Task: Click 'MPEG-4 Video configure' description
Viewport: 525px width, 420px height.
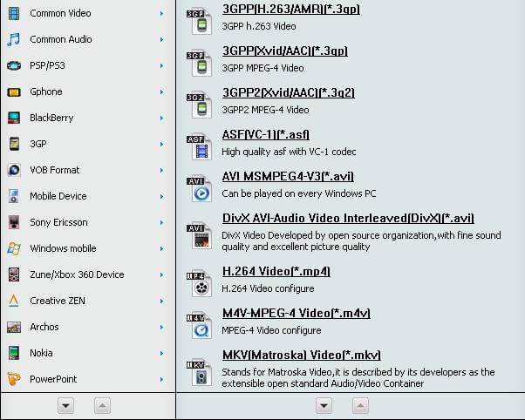Action: [271, 330]
